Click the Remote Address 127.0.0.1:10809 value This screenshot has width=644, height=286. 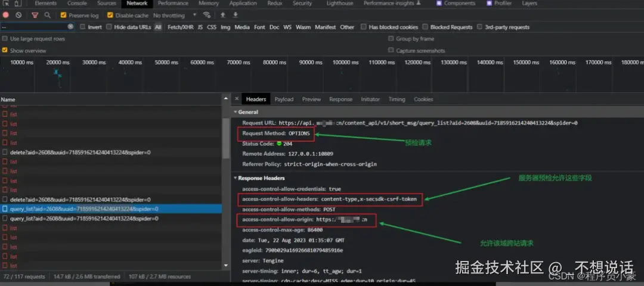click(x=310, y=154)
